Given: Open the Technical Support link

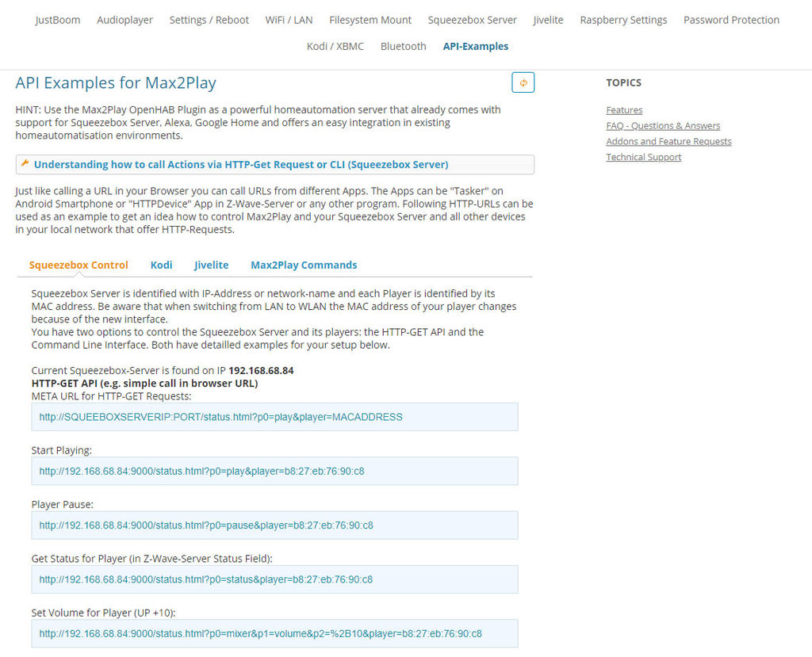Looking at the screenshot, I should coord(644,157).
